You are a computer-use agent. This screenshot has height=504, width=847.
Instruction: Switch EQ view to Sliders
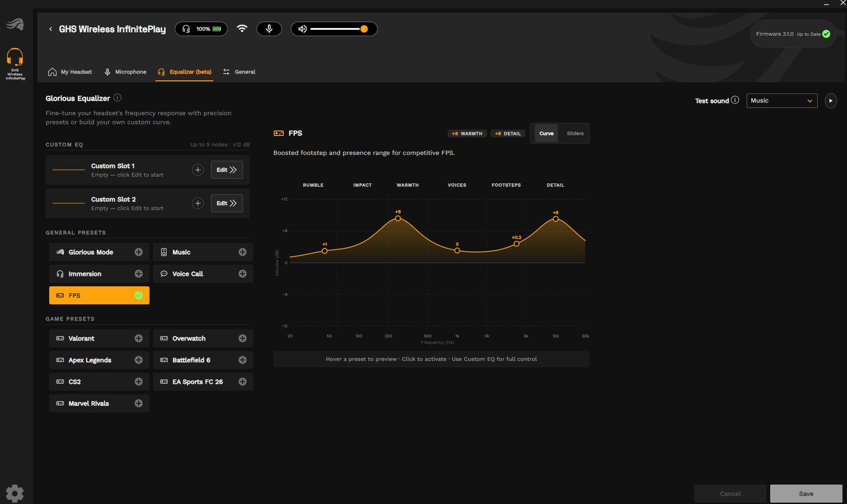point(575,133)
